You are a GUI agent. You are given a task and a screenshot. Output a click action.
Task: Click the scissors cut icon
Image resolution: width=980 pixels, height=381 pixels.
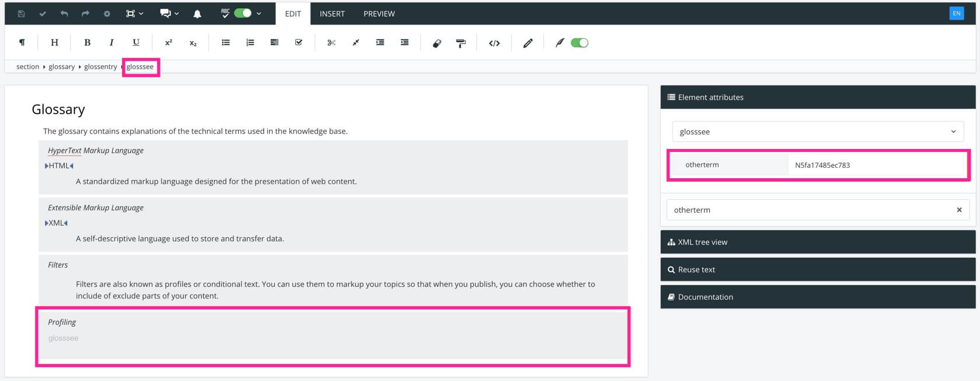tap(332, 43)
